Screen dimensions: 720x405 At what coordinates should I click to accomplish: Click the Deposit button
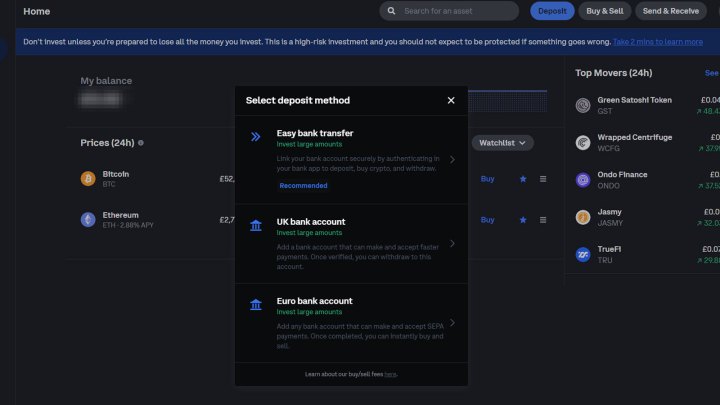pos(552,11)
